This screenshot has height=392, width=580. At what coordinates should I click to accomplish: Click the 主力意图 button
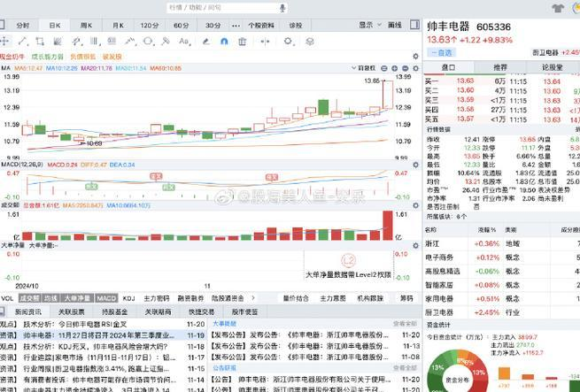coord(333,298)
